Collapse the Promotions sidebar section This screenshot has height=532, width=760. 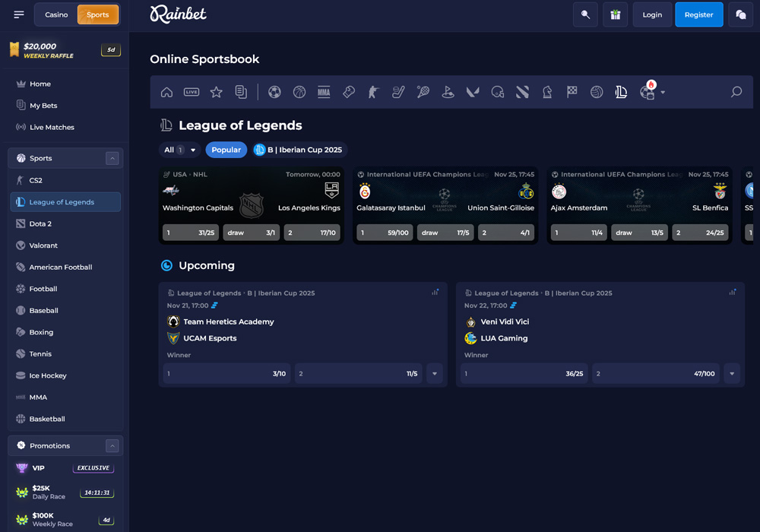pos(112,446)
